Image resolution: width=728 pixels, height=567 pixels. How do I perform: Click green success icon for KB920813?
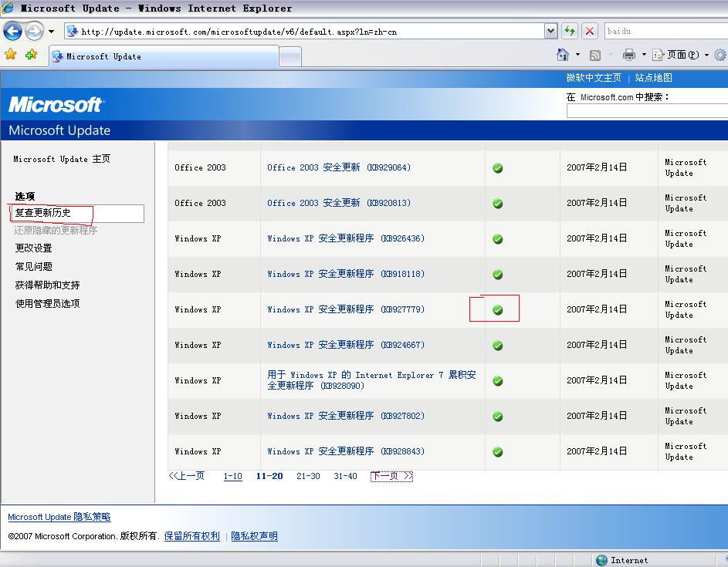click(498, 204)
